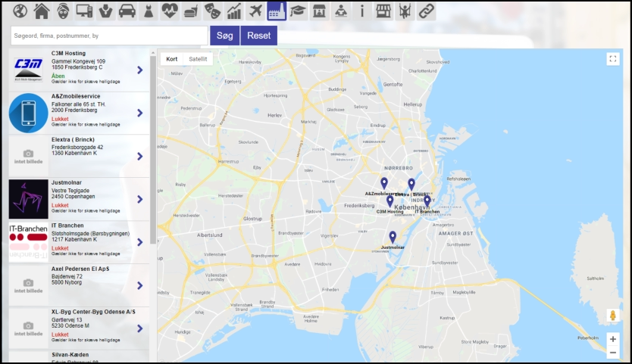
Task: Click the Elextra (Brinck) map pin
Action: pyautogui.click(x=411, y=185)
